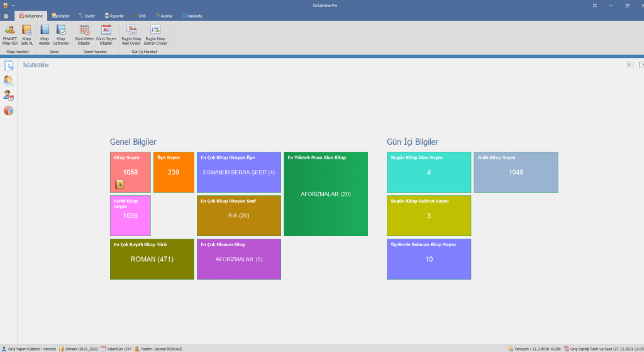The height and width of the screenshot is (352, 644).
Task: Switch to the Kitaplar tab
Action: (61, 16)
